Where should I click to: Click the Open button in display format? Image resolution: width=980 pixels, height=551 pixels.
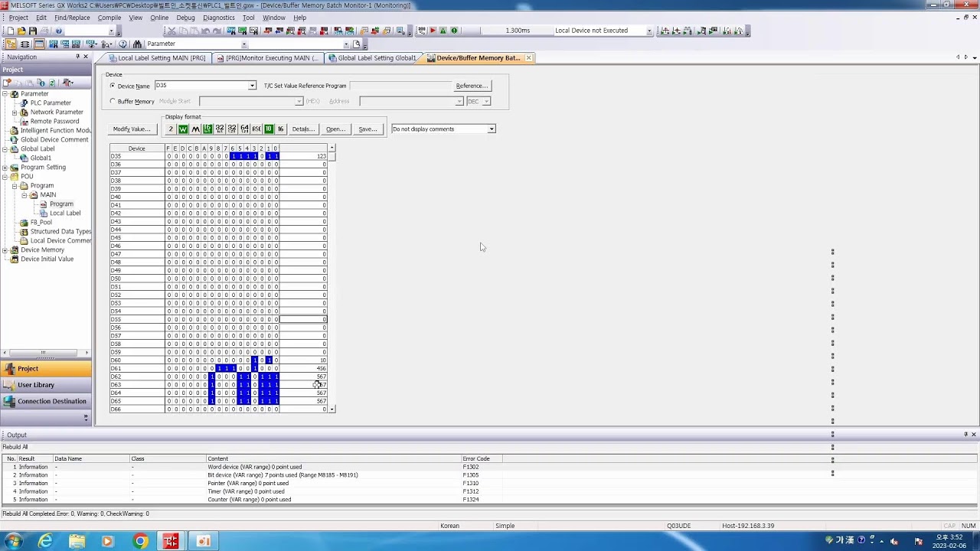pyautogui.click(x=335, y=129)
